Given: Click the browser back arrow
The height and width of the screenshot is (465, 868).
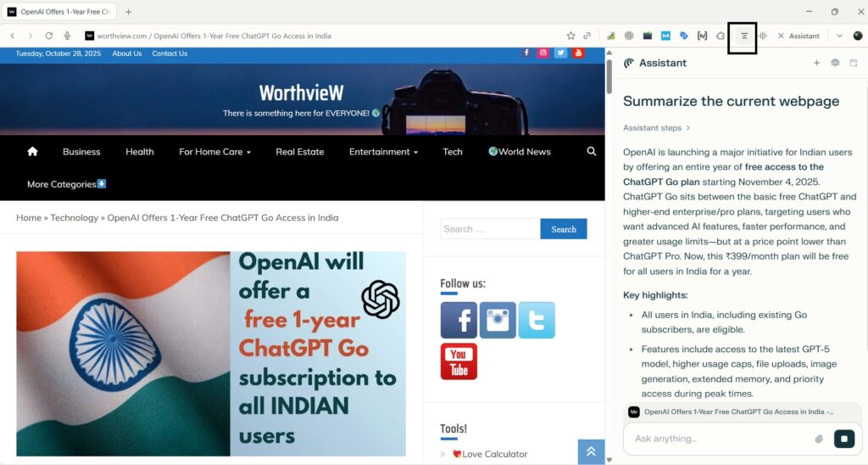Looking at the screenshot, I should tap(12, 36).
